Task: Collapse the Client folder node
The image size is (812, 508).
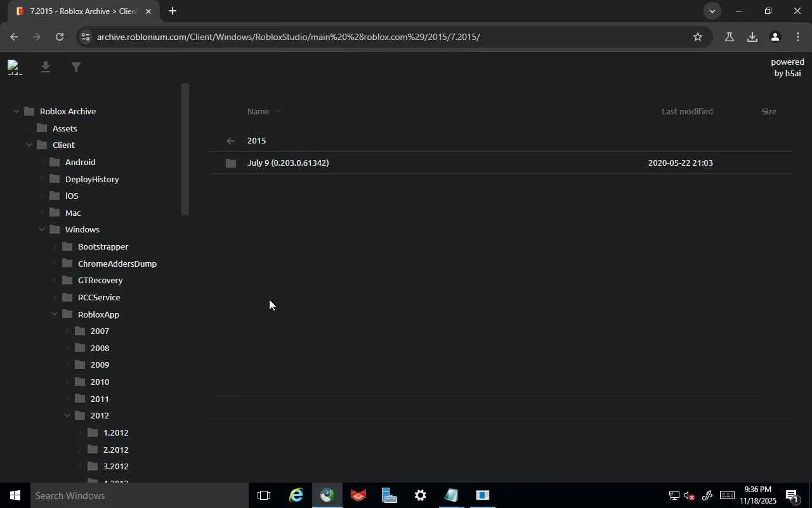Action: click(x=29, y=145)
